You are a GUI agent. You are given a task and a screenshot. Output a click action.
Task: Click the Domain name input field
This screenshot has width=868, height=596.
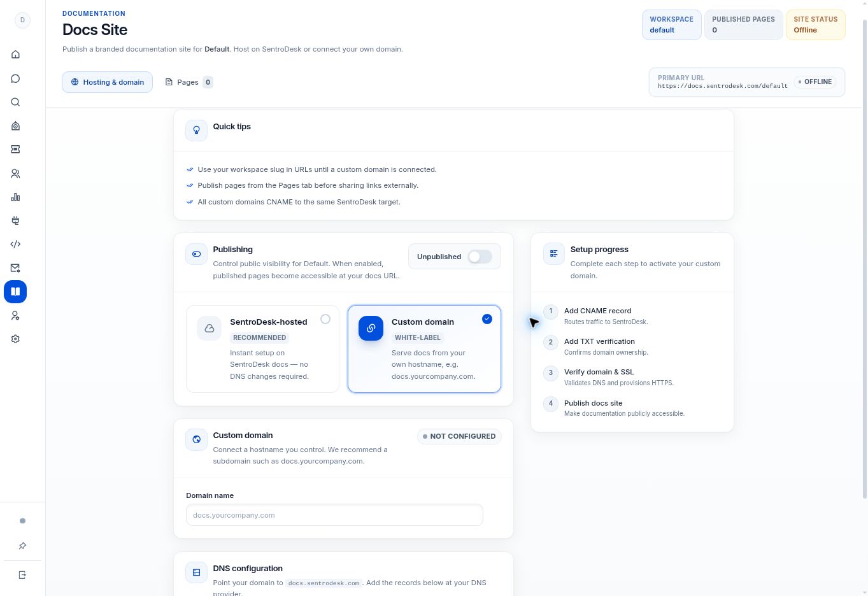(x=334, y=515)
